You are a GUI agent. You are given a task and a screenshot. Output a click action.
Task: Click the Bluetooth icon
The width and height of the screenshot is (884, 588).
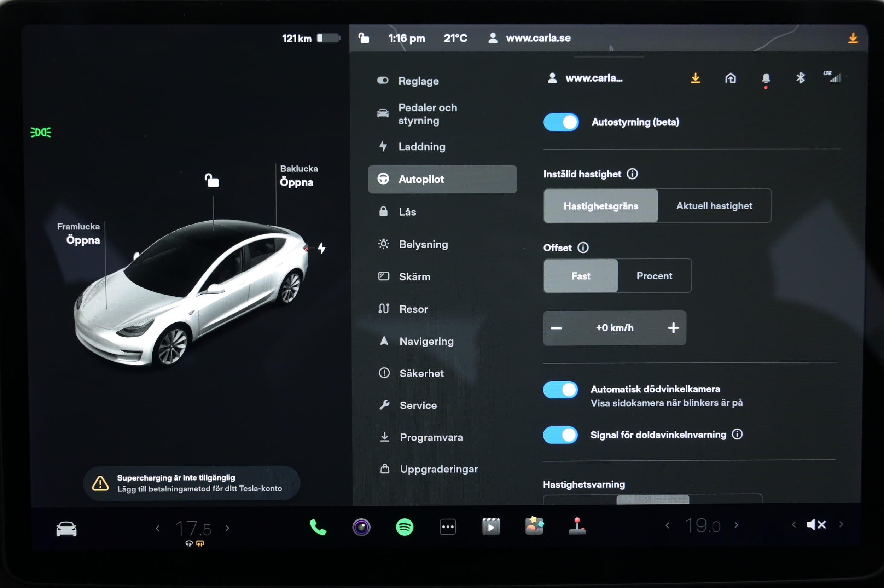coord(800,78)
